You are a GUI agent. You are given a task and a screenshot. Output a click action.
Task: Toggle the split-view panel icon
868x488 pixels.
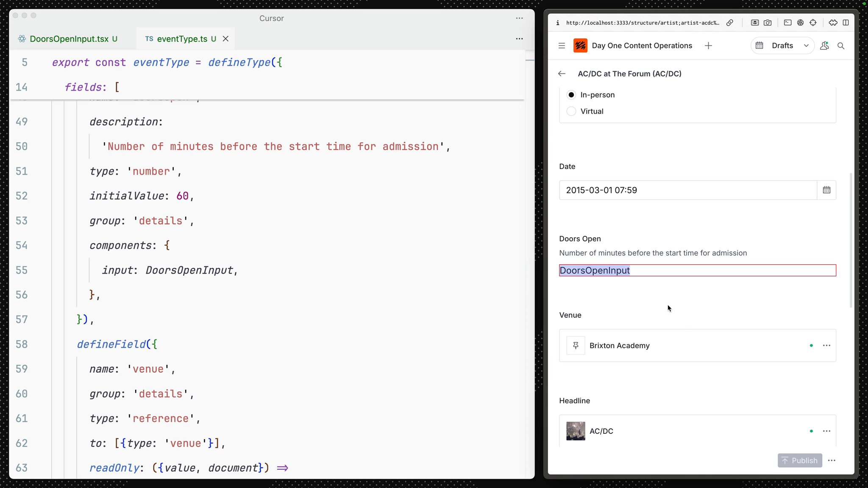(x=846, y=23)
